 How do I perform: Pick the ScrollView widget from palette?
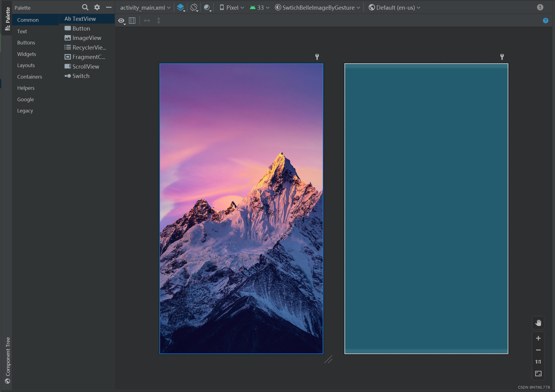pos(87,66)
